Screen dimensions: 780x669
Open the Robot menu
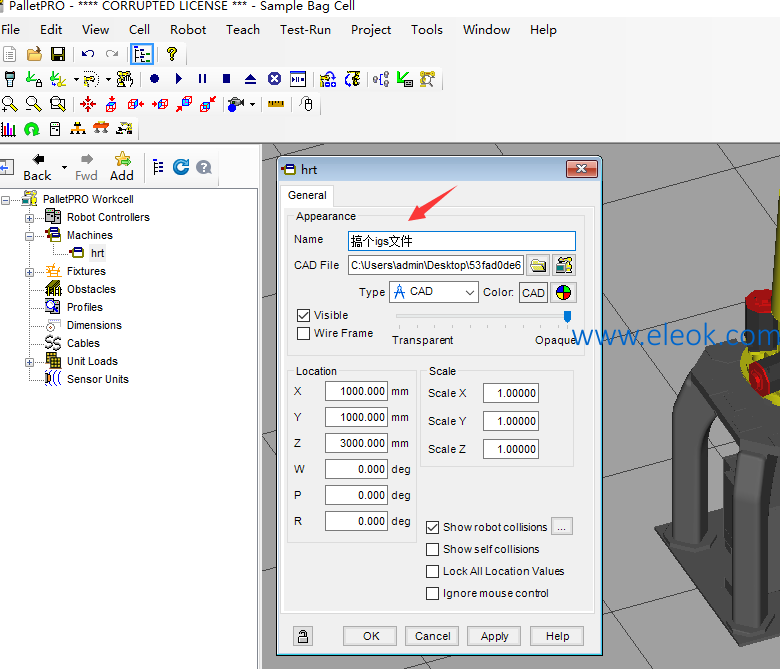click(188, 30)
